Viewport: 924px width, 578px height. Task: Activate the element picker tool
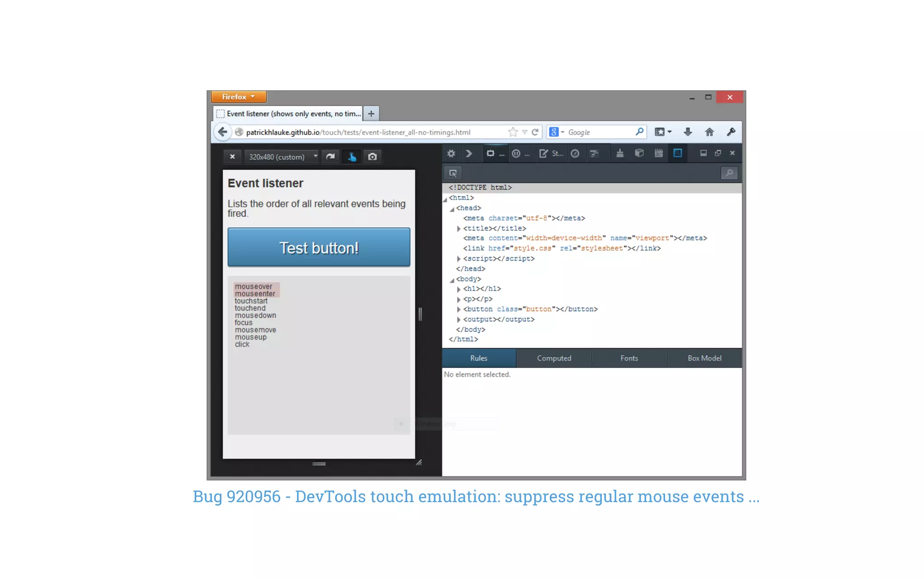point(453,173)
